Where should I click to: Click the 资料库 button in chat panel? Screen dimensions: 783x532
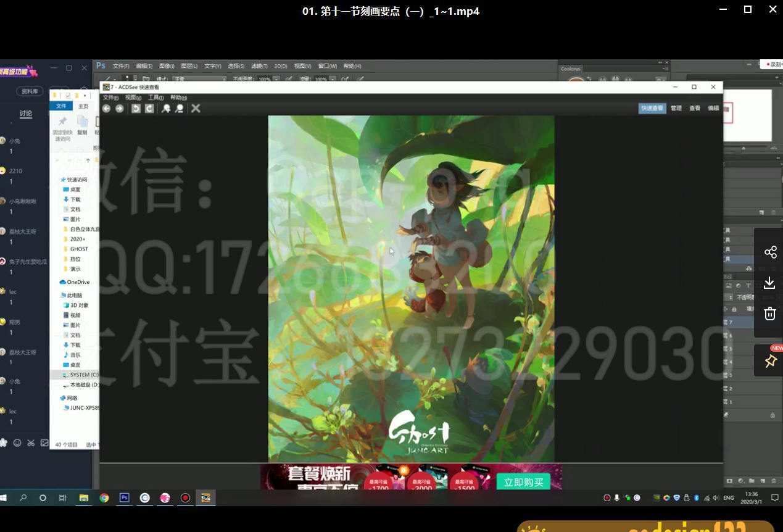click(30, 91)
